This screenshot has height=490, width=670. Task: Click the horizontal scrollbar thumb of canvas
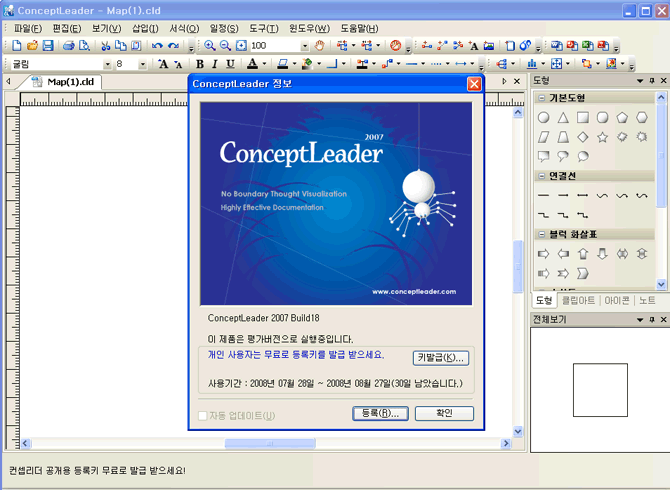click(x=270, y=443)
